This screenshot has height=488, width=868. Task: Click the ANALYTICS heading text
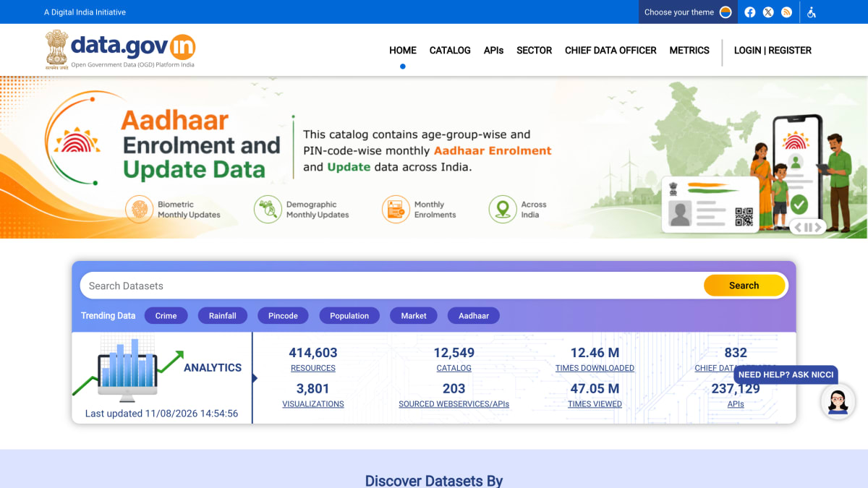tap(213, 367)
